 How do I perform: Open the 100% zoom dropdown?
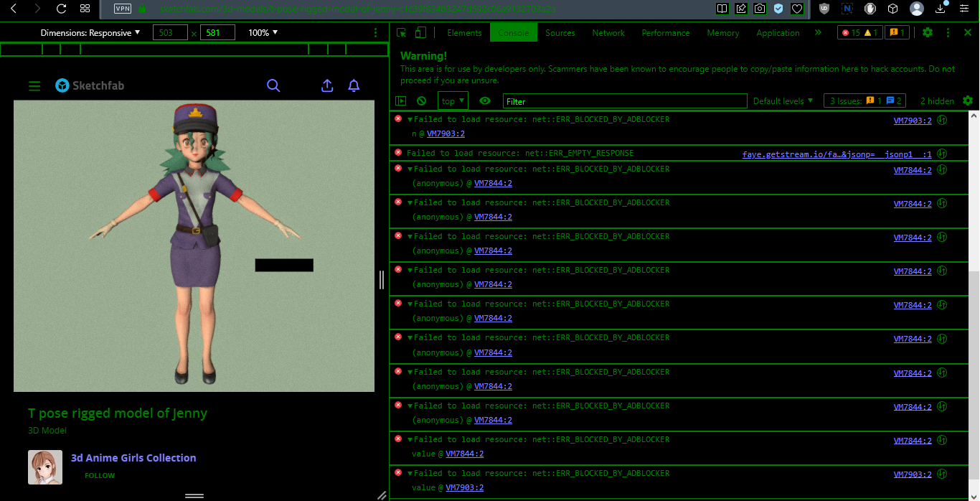pos(263,33)
